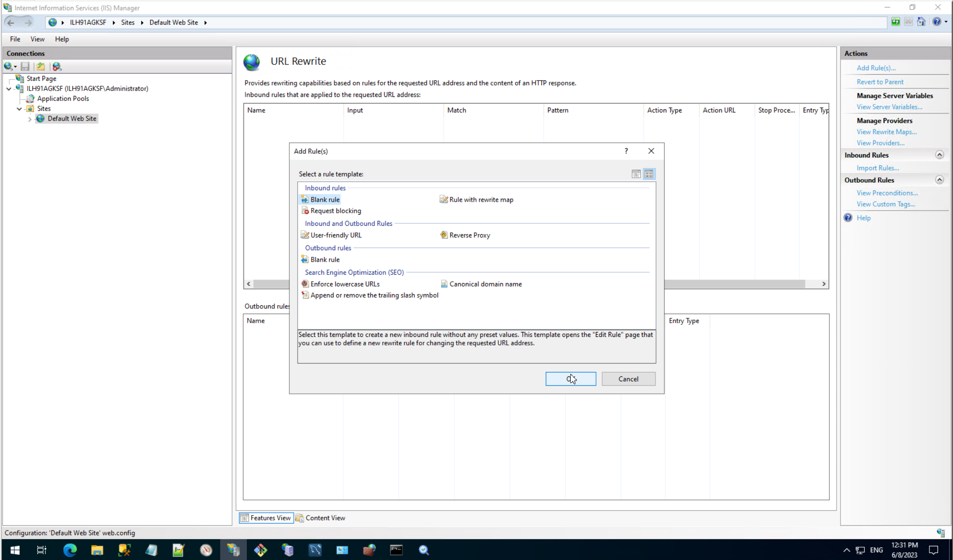Screen dimensions: 953x560
Task: Collapse the Sites tree node
Action: [19, 108]
